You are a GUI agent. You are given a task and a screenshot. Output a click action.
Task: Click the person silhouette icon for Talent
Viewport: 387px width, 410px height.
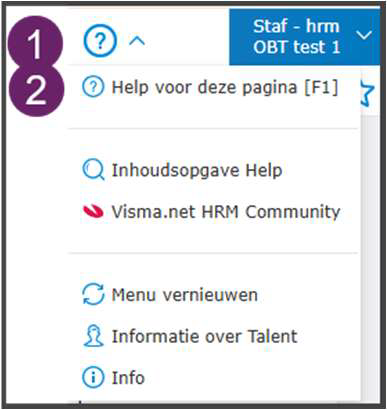pyautogui.click(x=93, y=336)
